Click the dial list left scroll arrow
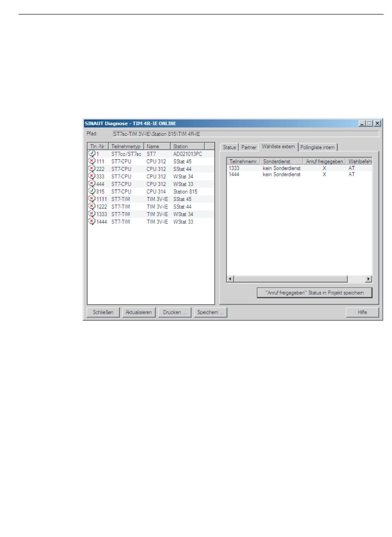This screenshot has height=537, width=392. tap(230, 279)
